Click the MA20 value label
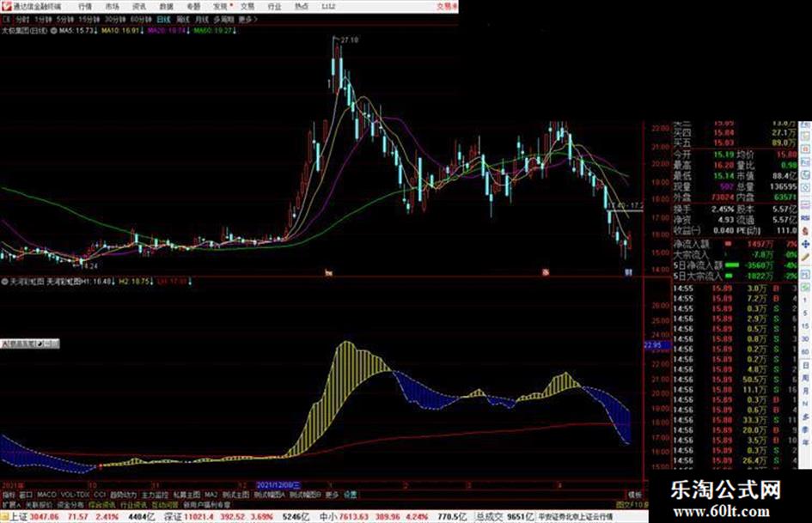 (168, 31)
